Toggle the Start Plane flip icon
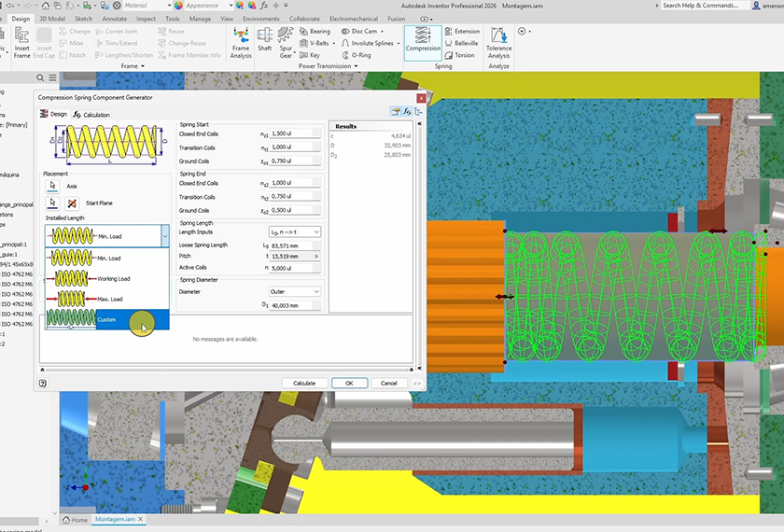The height and width of the screenshot is (532, 784). (x=73, y=203)
